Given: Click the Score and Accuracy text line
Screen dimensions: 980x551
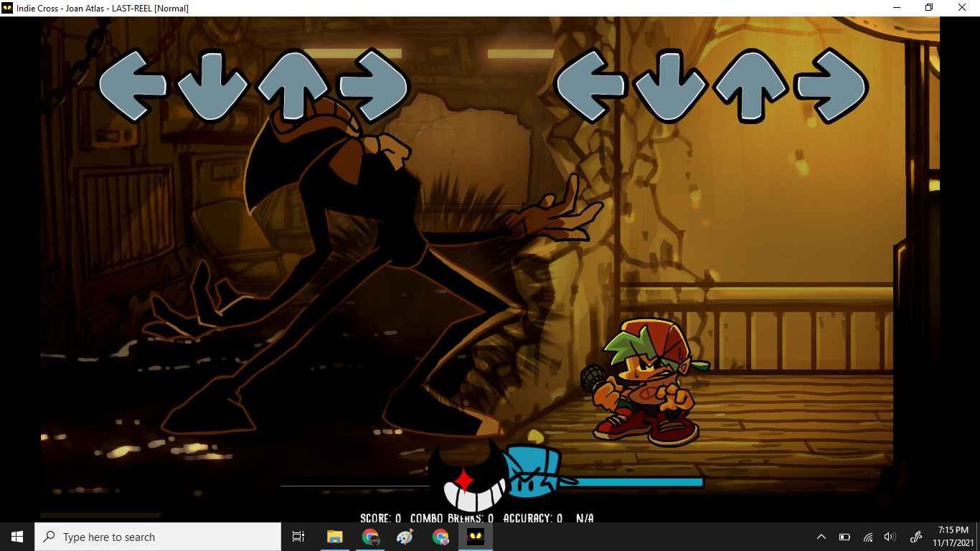Looking at the screenshot, I should click(476, 517).
